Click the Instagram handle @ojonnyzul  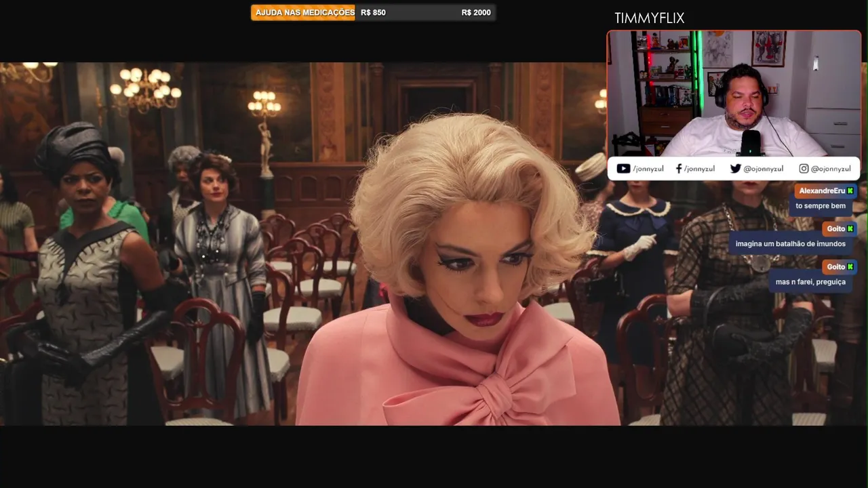click(831, 169)
